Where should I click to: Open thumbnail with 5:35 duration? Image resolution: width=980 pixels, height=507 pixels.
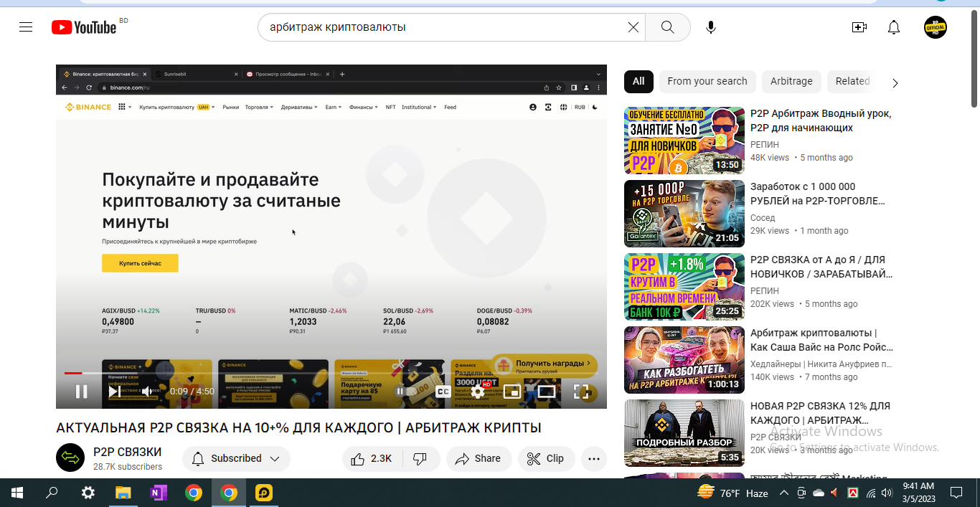(684, 433)
